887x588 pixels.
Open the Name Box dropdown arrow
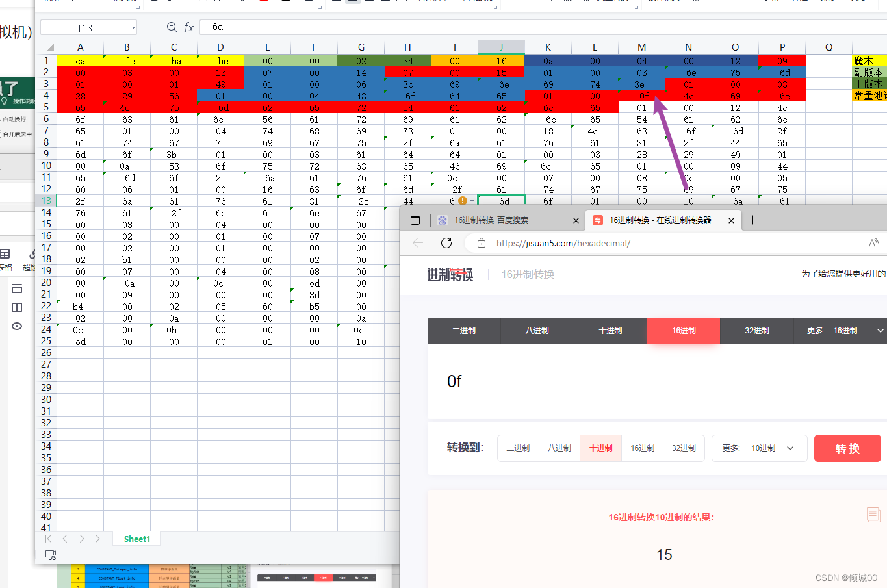click(133, 27)
